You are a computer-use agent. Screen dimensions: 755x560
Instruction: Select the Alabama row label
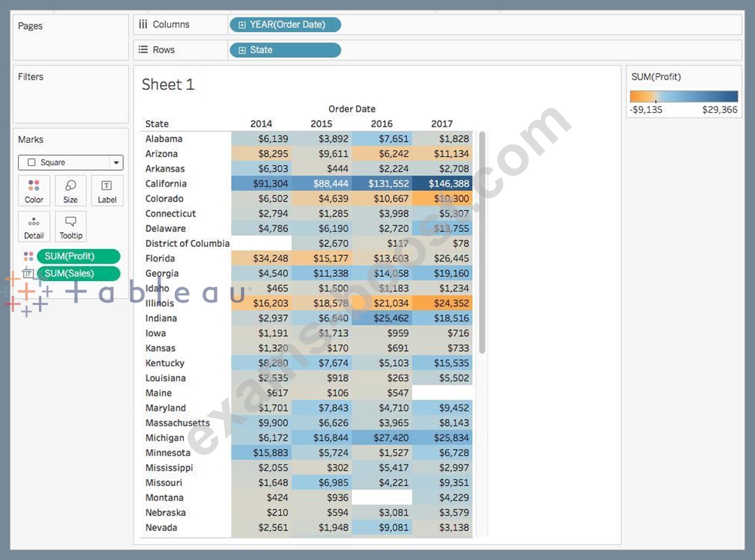164,139
